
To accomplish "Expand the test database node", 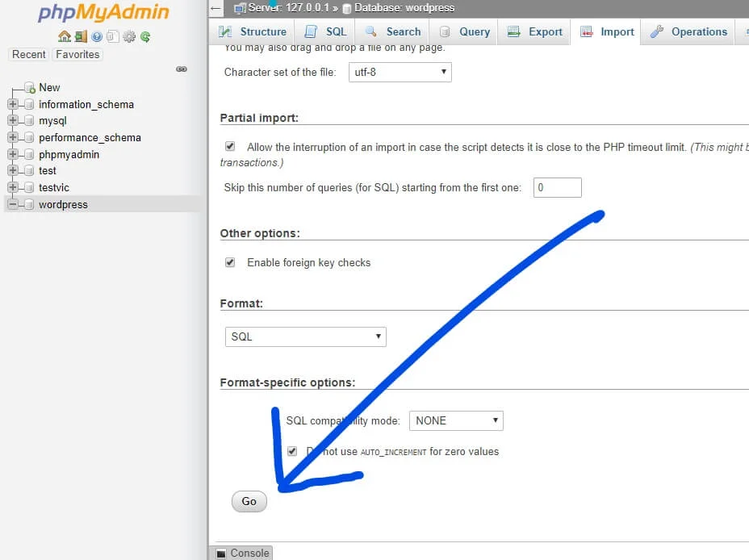I will click(13, 170).
